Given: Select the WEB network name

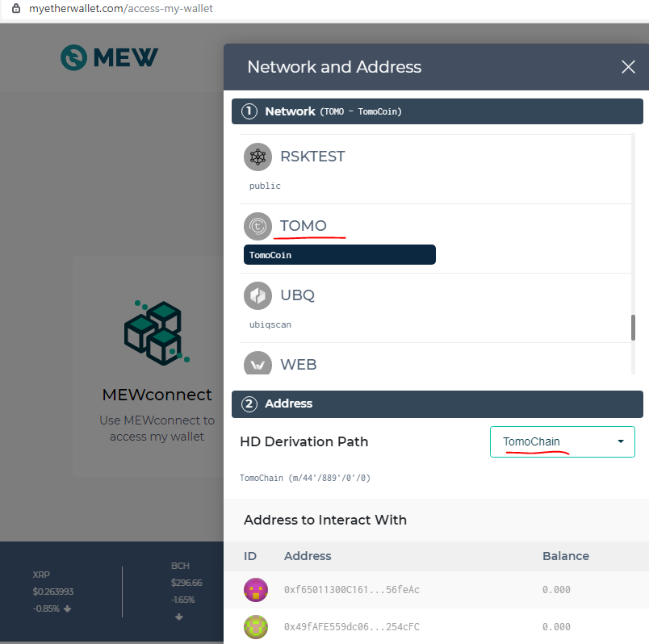Looking at the screenshot, I should pyautogui.click(x=299, y=365).
